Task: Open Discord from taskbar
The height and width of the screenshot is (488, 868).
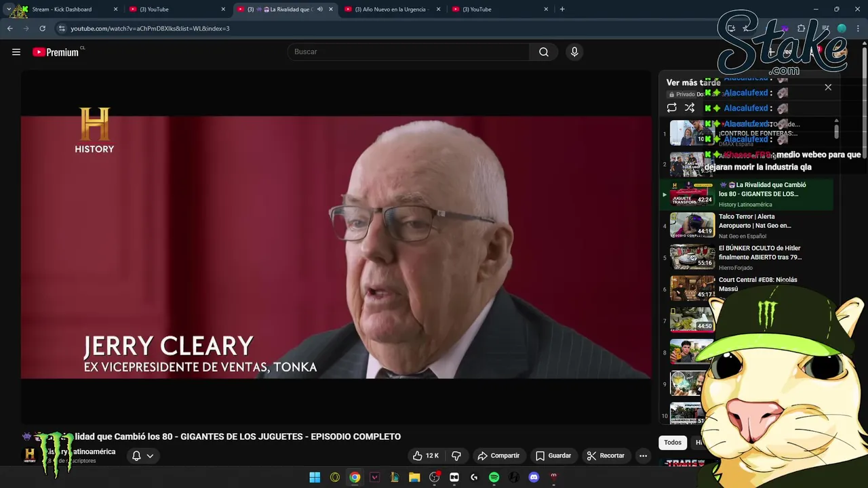Action: coord(534,477)
